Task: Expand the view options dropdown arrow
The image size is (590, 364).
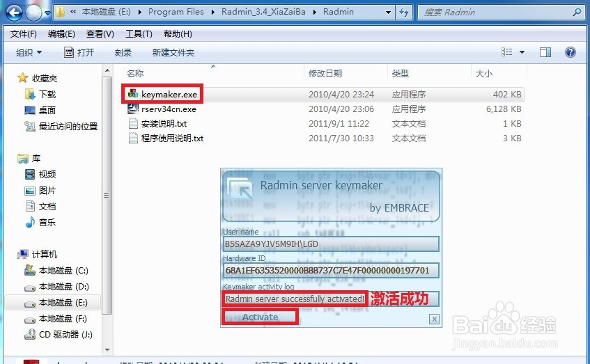Action: coord(522,52)
